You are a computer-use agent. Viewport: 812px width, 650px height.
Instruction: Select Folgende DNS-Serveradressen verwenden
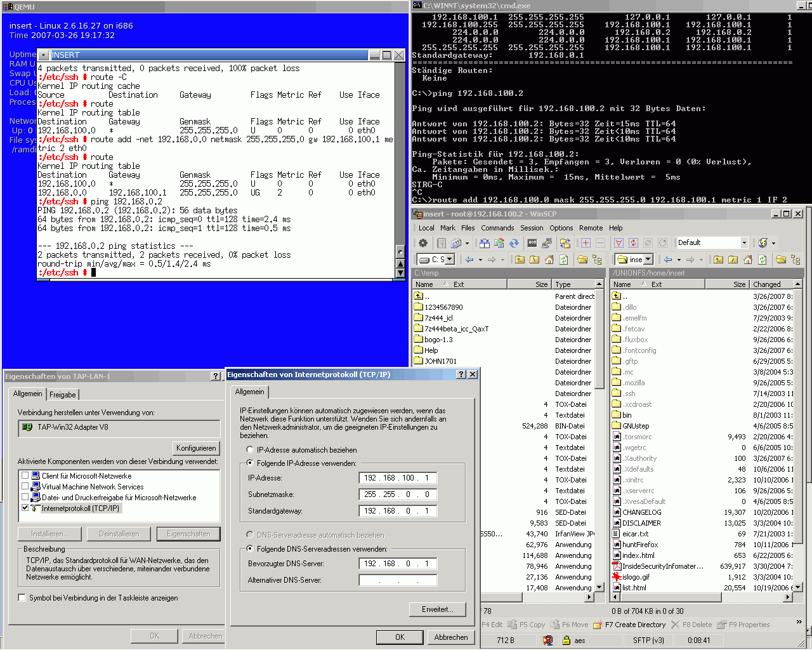tap(250, 548)
